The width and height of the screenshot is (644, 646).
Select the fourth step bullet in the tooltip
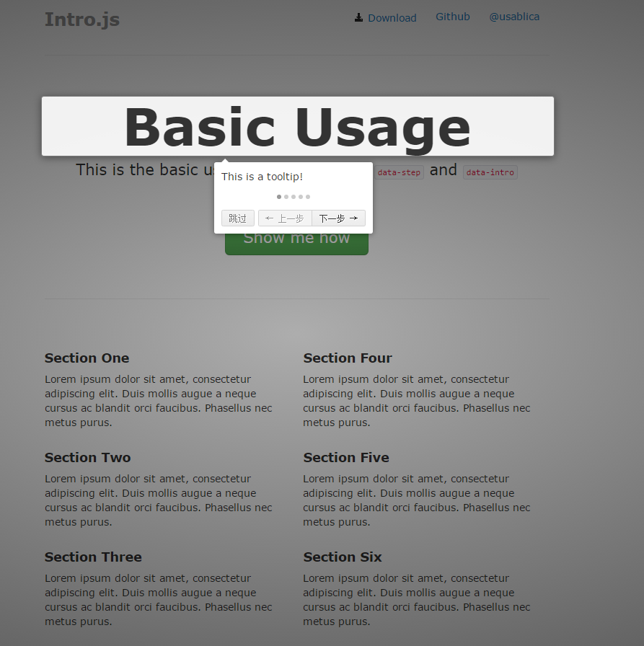click(x=301, y=197)
